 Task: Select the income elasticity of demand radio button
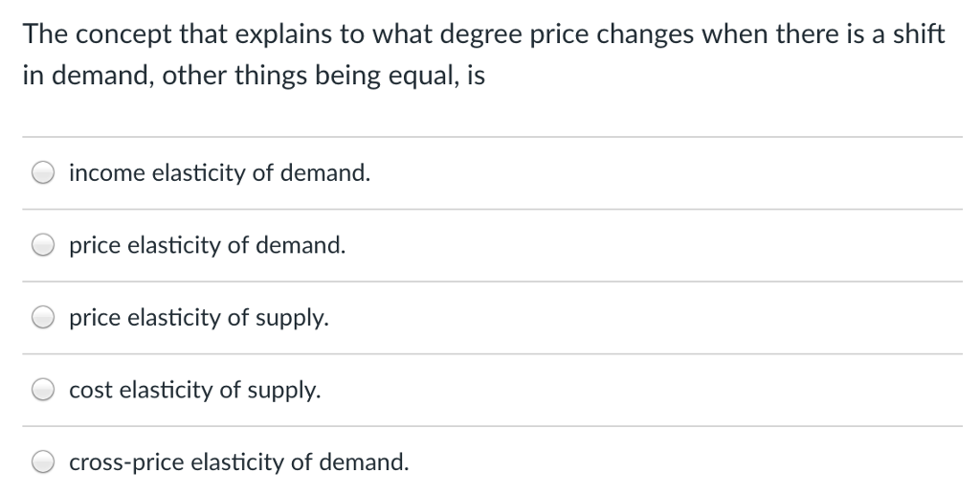(43, 172)
